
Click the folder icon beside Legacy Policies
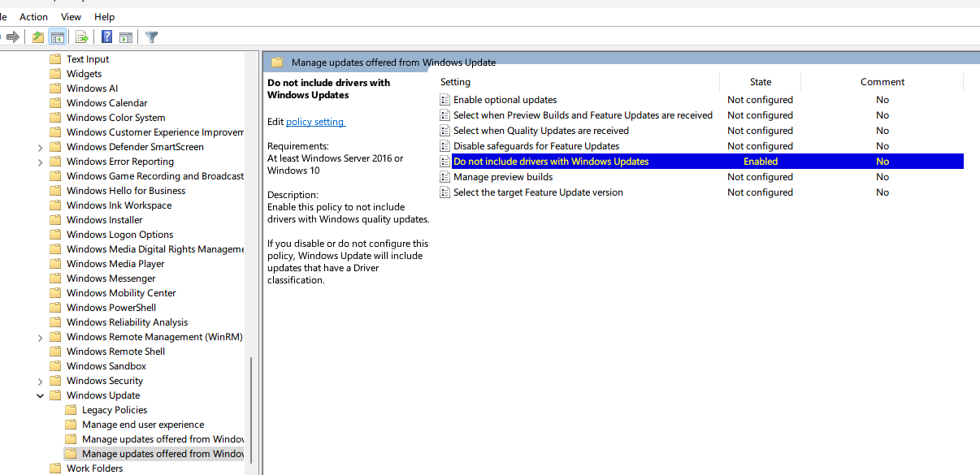(71, 410)
